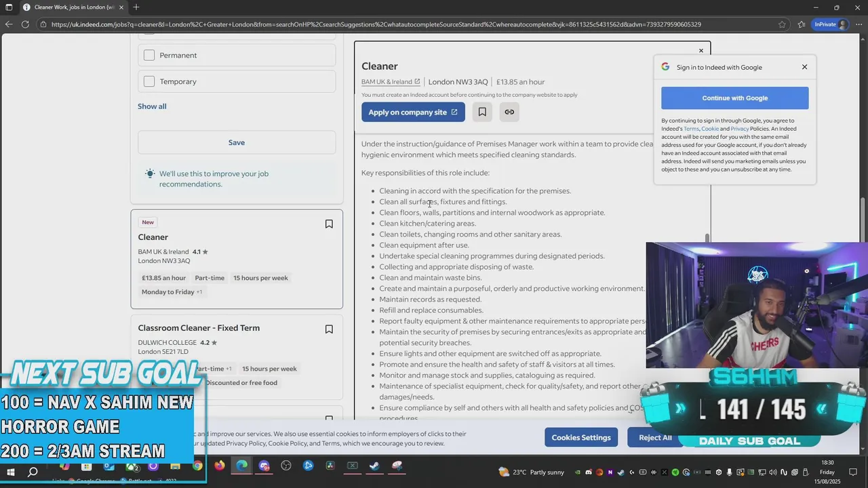Screen dimensions: 868x488
Task: Open volume control in system tray
Action: [x=772, y=472]
